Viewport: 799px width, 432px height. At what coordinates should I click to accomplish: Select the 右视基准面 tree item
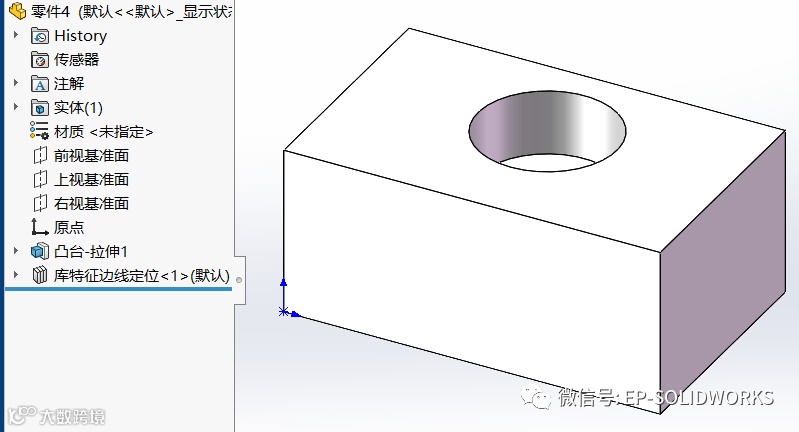(x=81, y=203)
